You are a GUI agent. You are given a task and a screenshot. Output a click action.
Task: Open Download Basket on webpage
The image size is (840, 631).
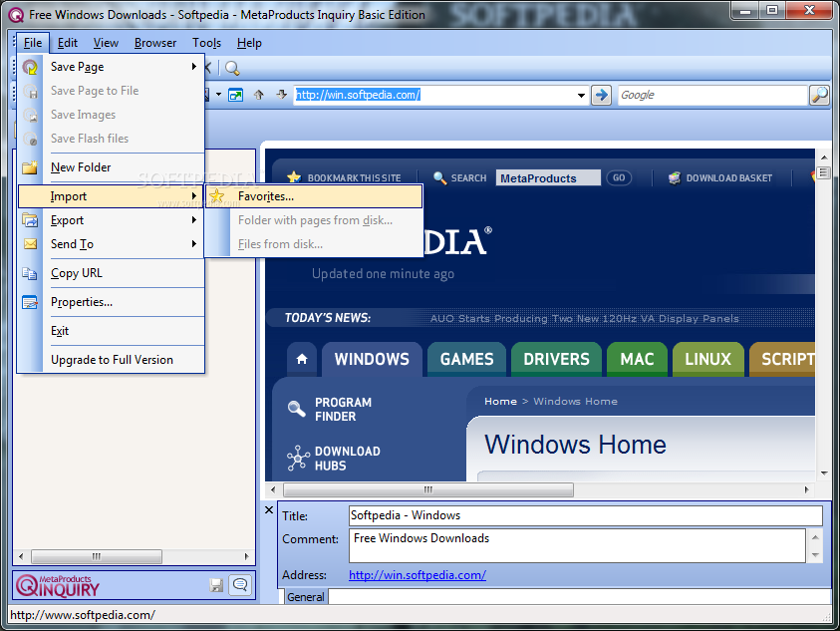click(x=720, y=178)
